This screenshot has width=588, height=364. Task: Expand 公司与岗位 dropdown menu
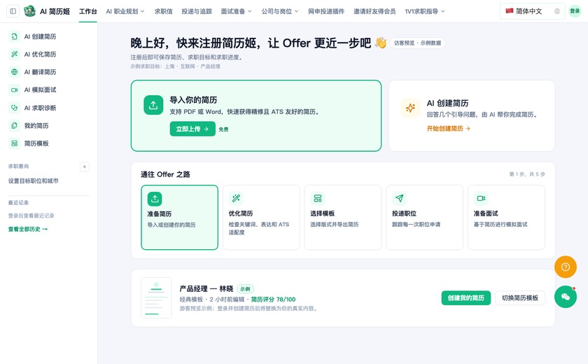pos(280,11)
